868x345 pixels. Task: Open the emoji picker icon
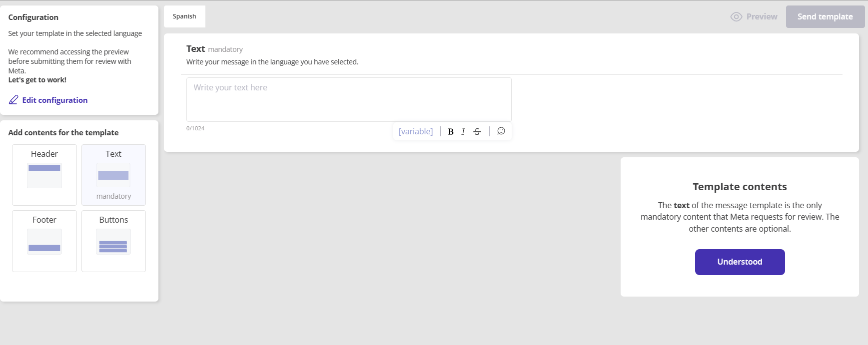(x=501, y=131)
